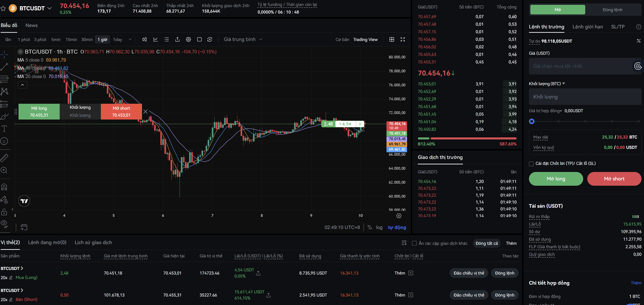Switch to Đóng lệnh tab
This screenshot has width=644, height=305.
point(612,10)
